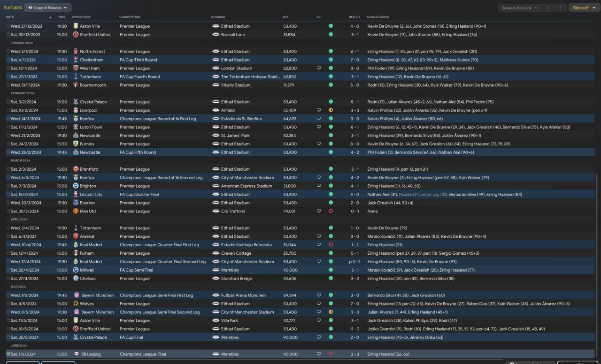Screen dimensions: 601x364
Task: Tick the selection check for Sat, 27/4/2024
Action: (8, 279)
